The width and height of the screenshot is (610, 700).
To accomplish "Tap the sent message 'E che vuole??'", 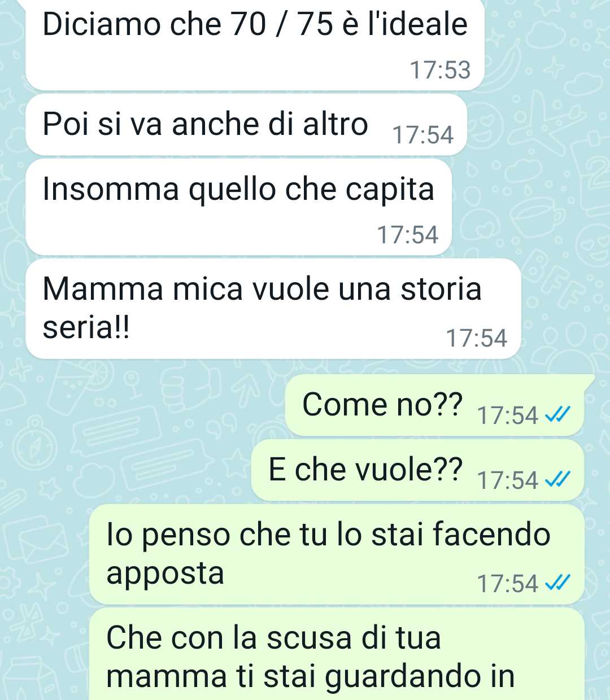I will [417, 470].
